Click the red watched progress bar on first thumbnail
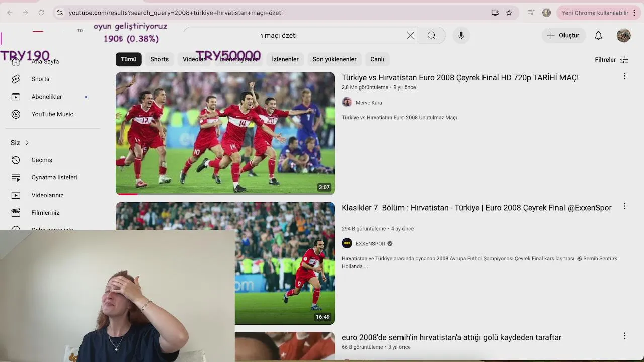Viewport: 644px width, 362px height. 127,194
